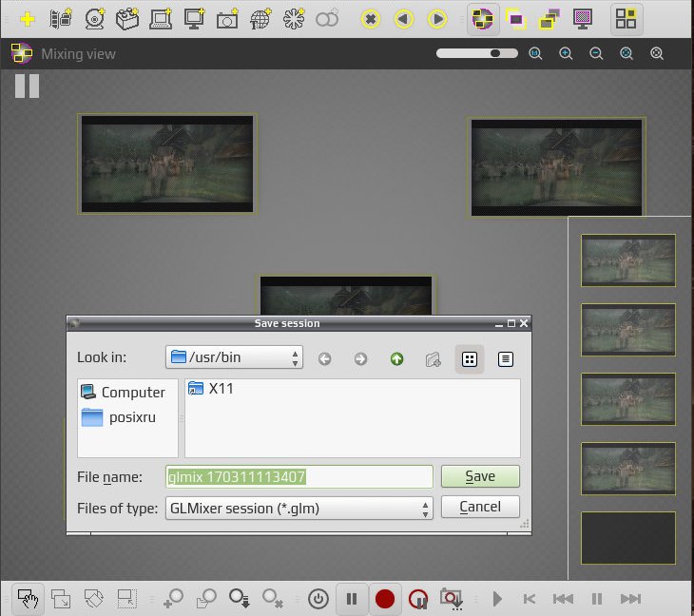Play the current source
Viewport: 694px width, 616px height.
[497, 599]
